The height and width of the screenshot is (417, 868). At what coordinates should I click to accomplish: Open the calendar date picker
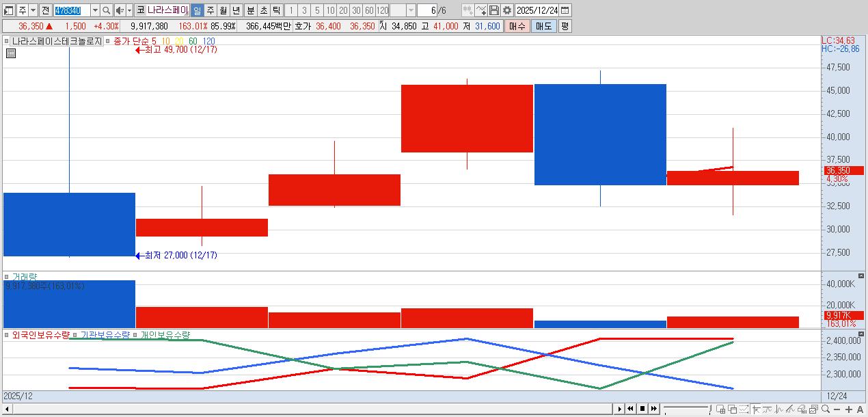tap(565, 10)
